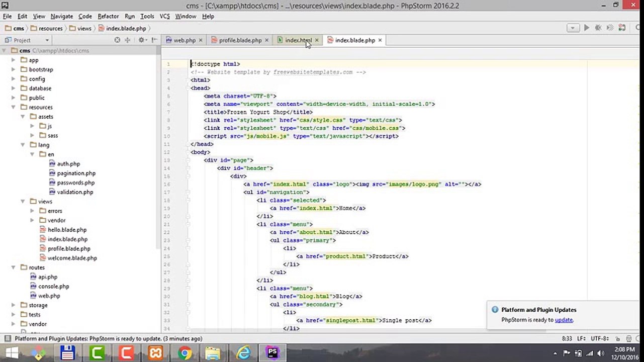Expand the database folder
Viewport: 644px width, 362px height.
coord(14,88)
